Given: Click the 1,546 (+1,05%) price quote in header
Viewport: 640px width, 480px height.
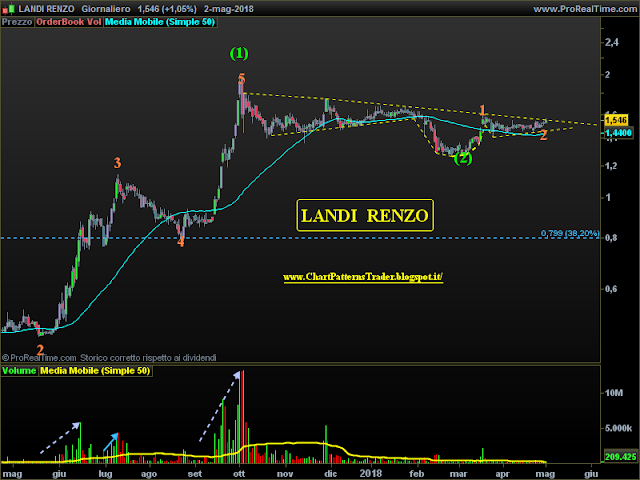Looking at the screenshot, I should coord(167,9).
